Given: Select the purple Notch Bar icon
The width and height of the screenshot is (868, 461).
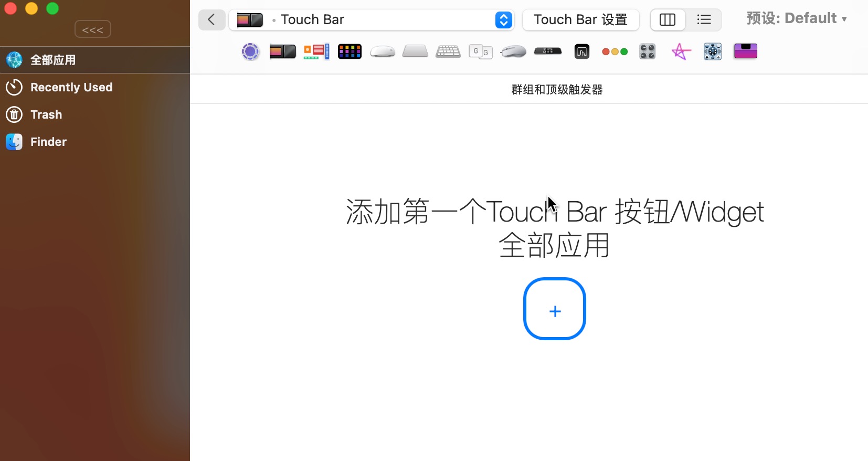Looking at the screenshot, I should 745,51.
